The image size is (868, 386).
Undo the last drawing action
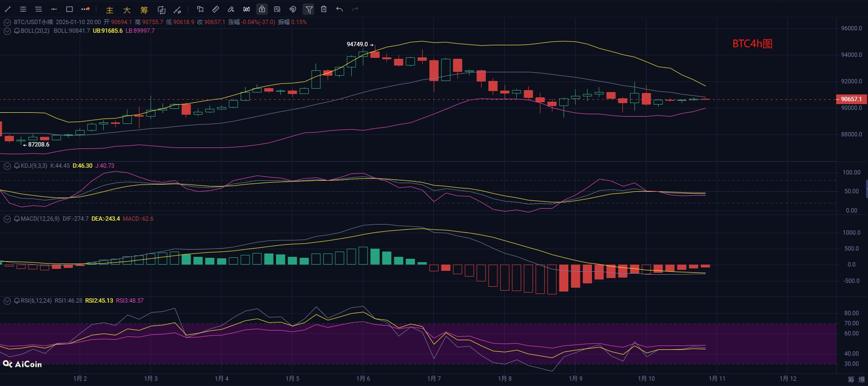340,9
